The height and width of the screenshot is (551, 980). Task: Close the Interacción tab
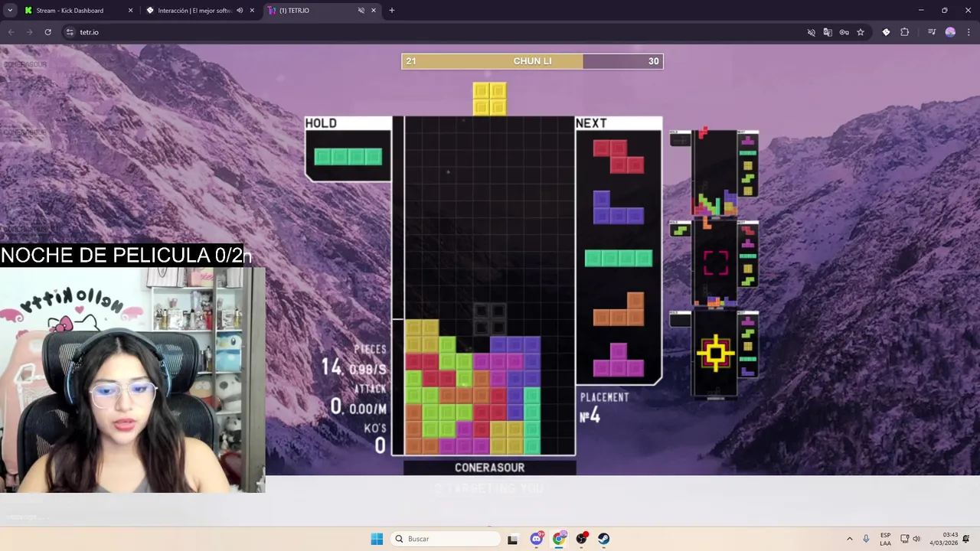(x=252, y=11)
